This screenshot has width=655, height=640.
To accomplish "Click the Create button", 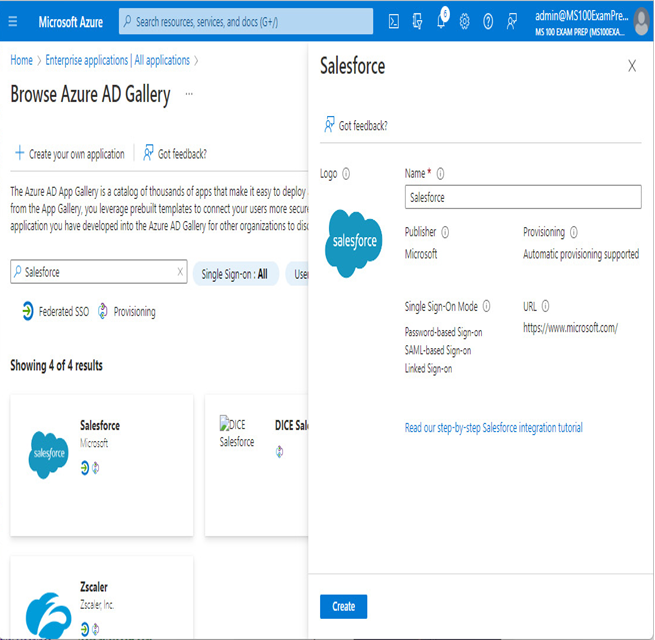I will pos(343,606).
